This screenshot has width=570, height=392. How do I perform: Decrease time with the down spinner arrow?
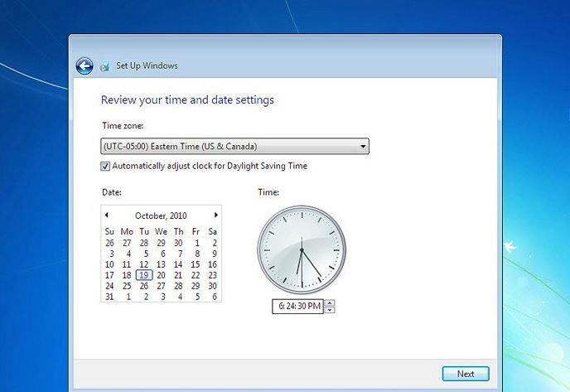coord(330,310)
